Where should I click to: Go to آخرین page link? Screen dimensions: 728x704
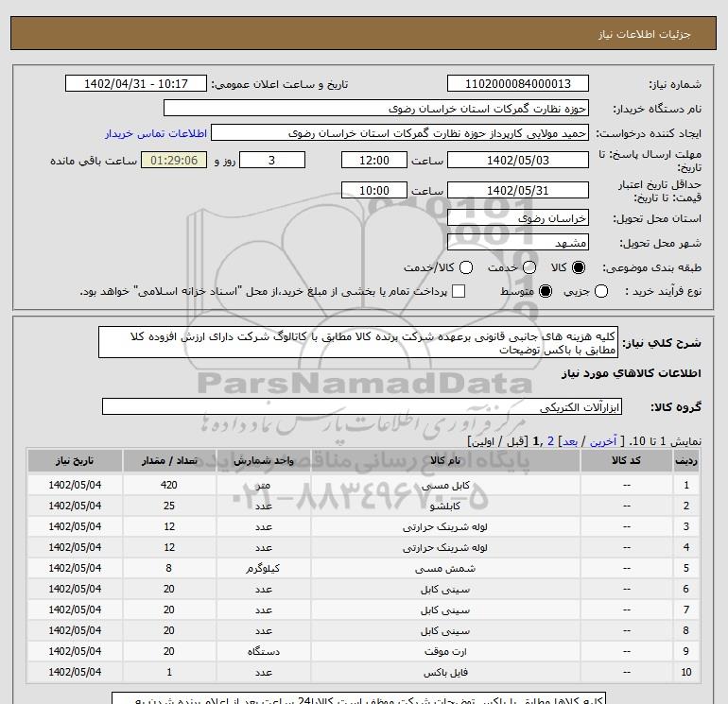click(x=603, y=441)
